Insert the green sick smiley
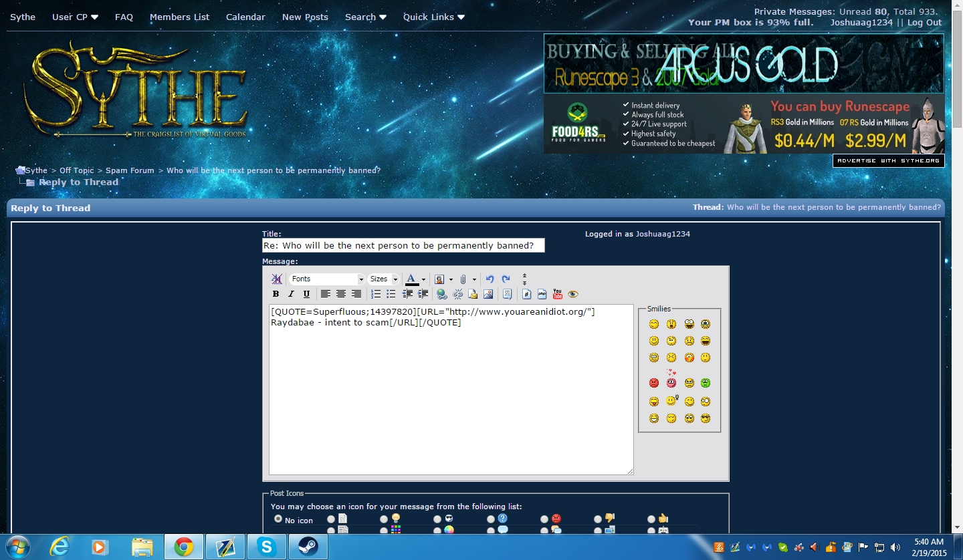Screen dimensions: 963x560 point(706,383)
